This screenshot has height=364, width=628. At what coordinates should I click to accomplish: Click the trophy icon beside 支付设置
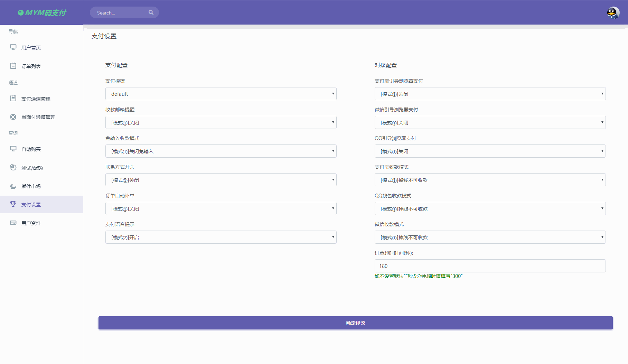coord(13,204)
